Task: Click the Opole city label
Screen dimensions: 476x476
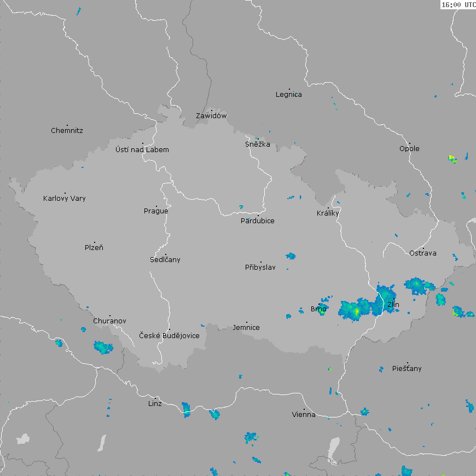Action: (x=409, y=149)
